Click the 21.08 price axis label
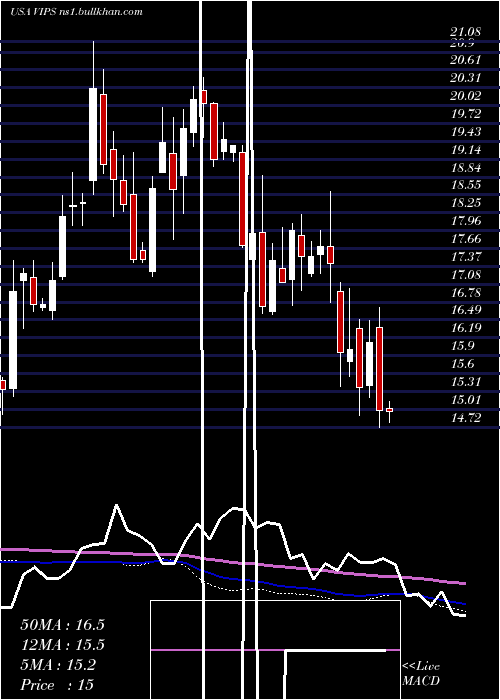Screen dimensions: 500x700 466,32
